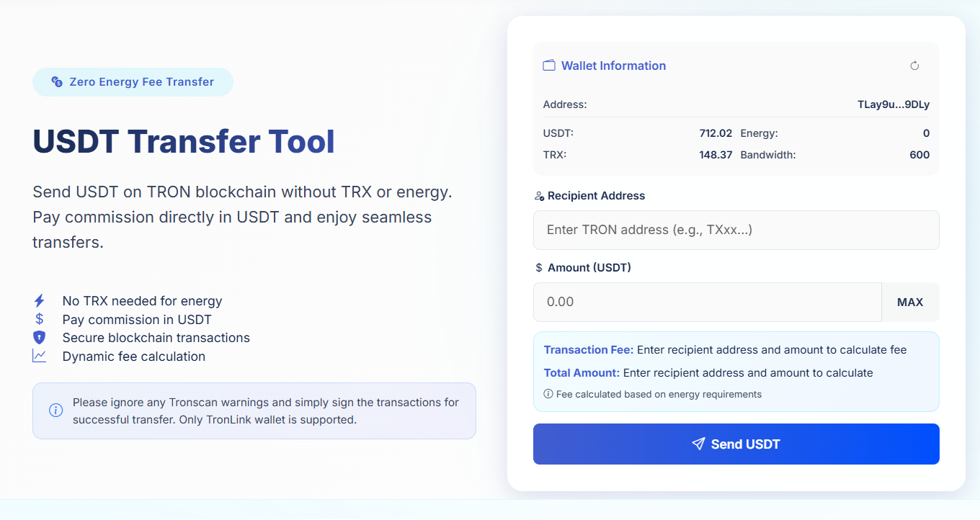Click the coins icon in Zero Energy badge
Image resolution: width=980 pixels, height=520 pixels.
point(57,82)
